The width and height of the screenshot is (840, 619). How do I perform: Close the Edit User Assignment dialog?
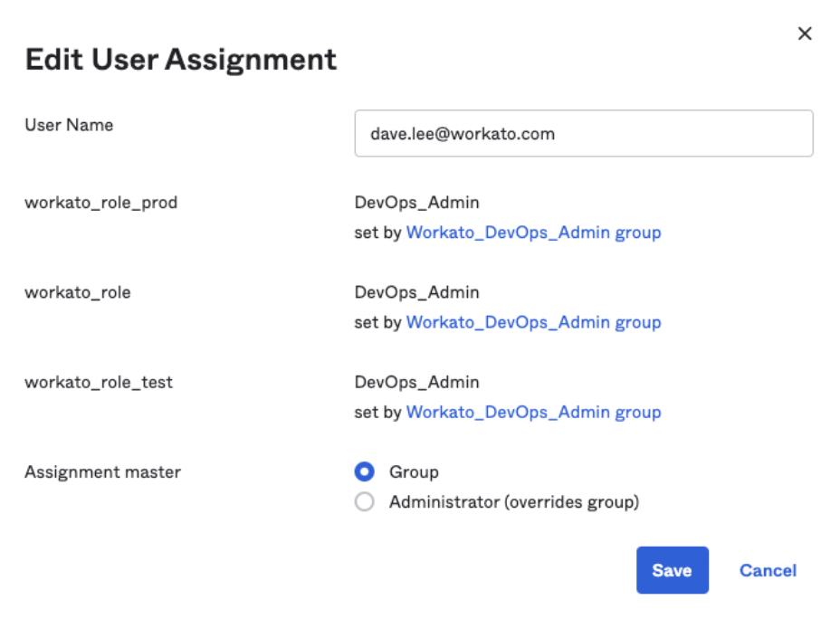[x=804, y=33]
